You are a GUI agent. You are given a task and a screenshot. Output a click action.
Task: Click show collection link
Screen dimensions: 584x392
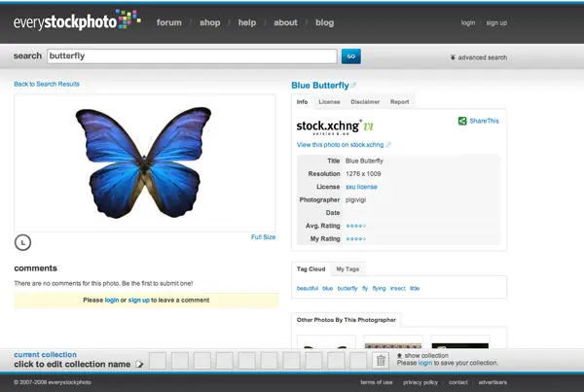coord(426,355)
